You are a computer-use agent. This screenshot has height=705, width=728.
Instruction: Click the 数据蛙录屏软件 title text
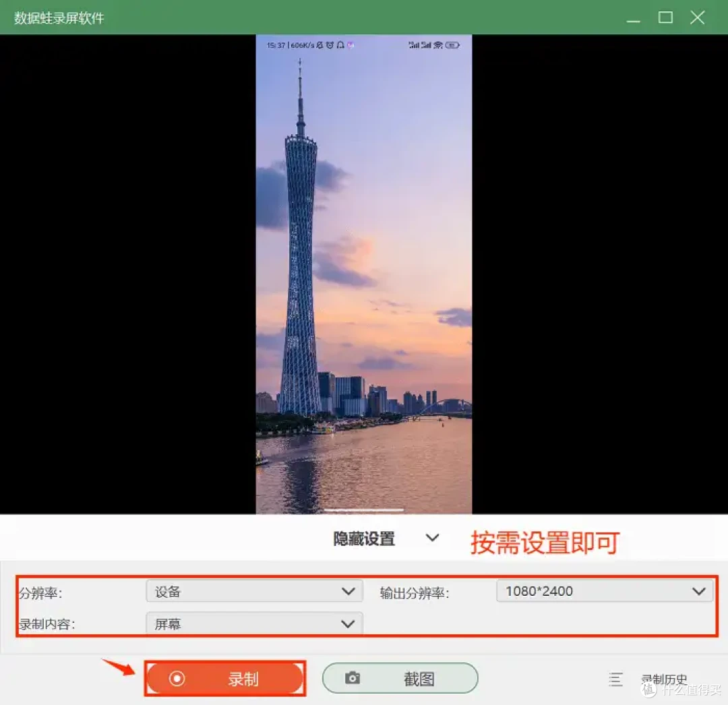[59, 18]
